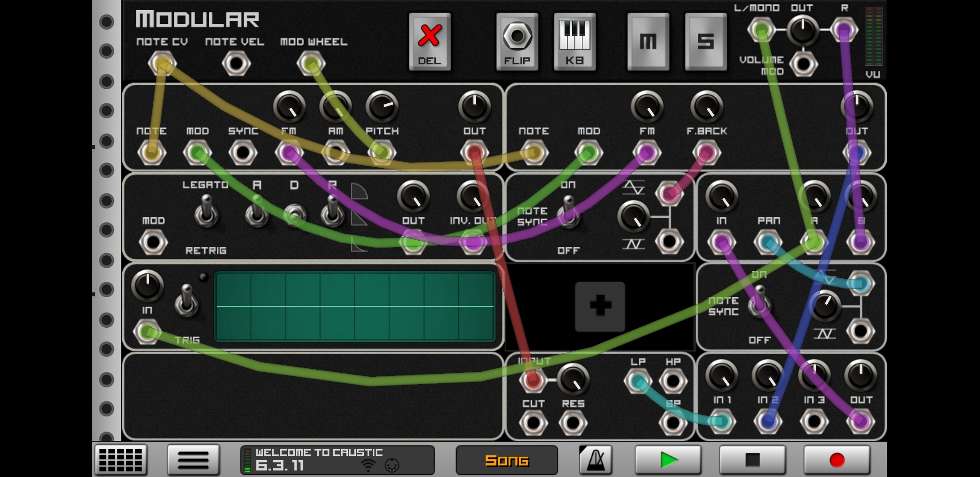
Task: Click the first LFO lower output jack
Action: (669, 242)
